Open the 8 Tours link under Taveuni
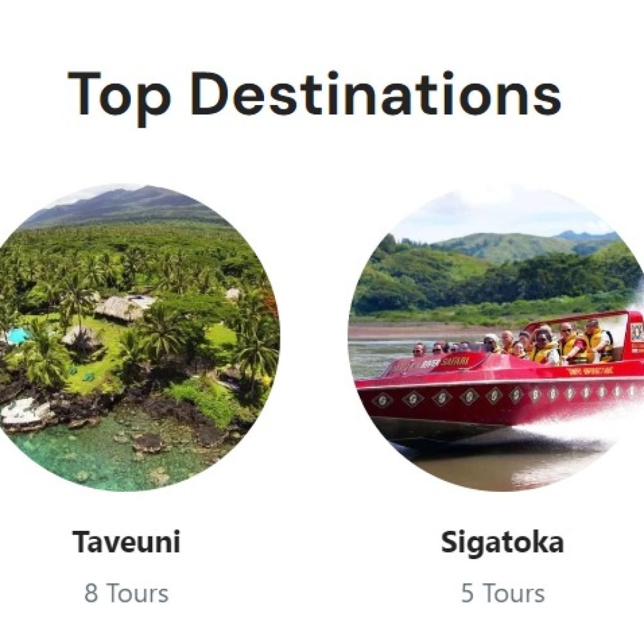644x644 pixels. tap(126, 593)
